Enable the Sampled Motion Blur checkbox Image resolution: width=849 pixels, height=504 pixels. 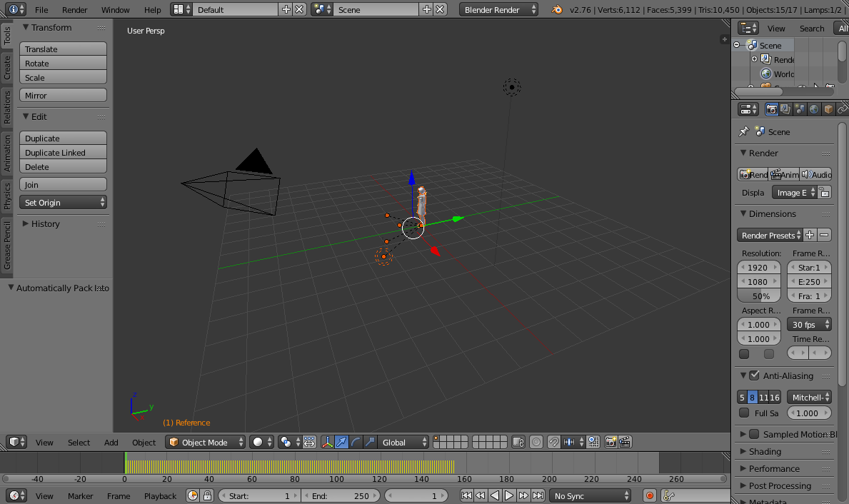[x=754, y=434]
